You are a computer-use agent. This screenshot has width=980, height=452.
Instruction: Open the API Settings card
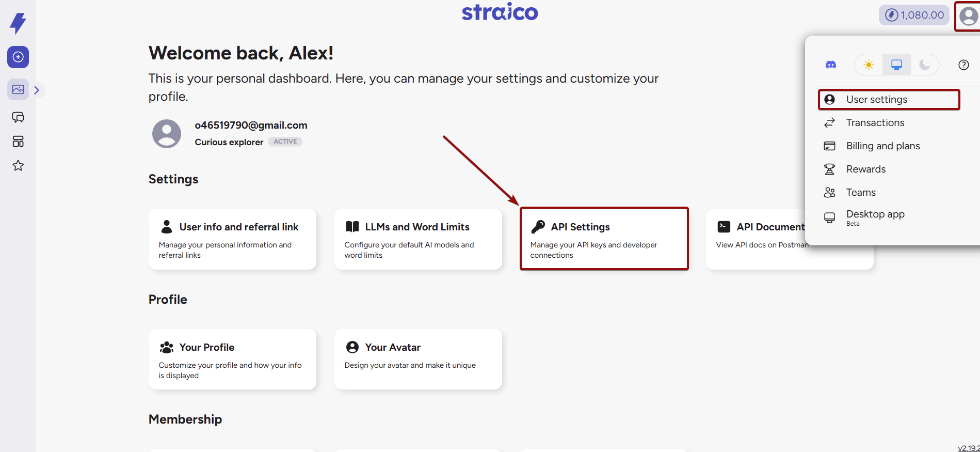(604, 239)
